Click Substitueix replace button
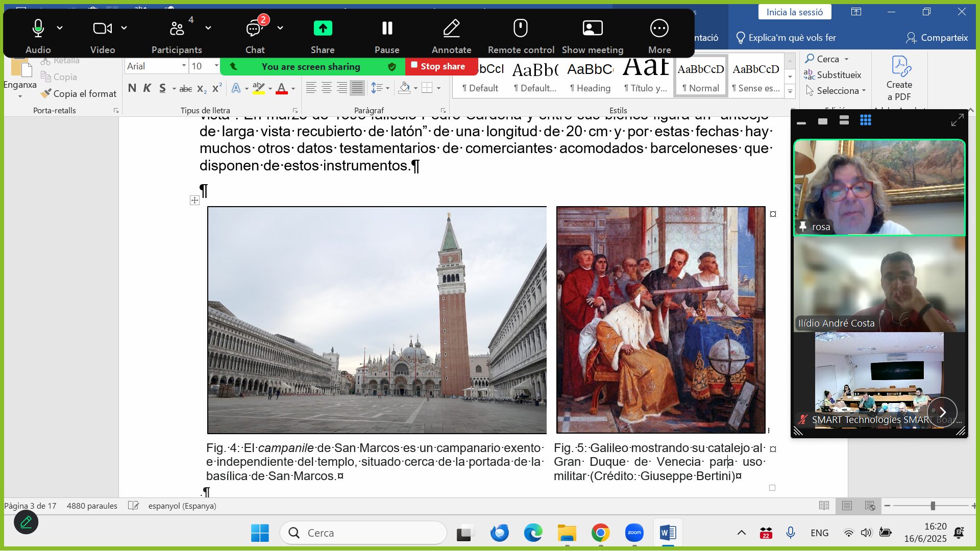The width and height of the screenshot is (980, 551). click(x=832, y=75)
